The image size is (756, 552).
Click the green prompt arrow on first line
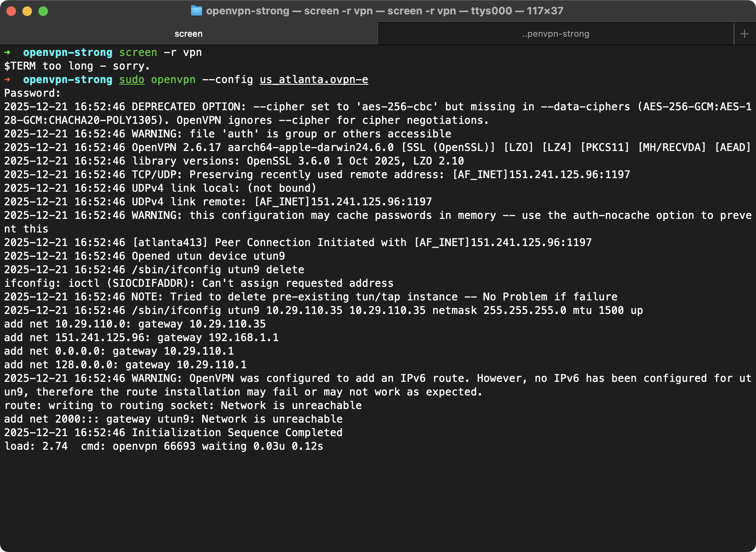pos(7,52)
